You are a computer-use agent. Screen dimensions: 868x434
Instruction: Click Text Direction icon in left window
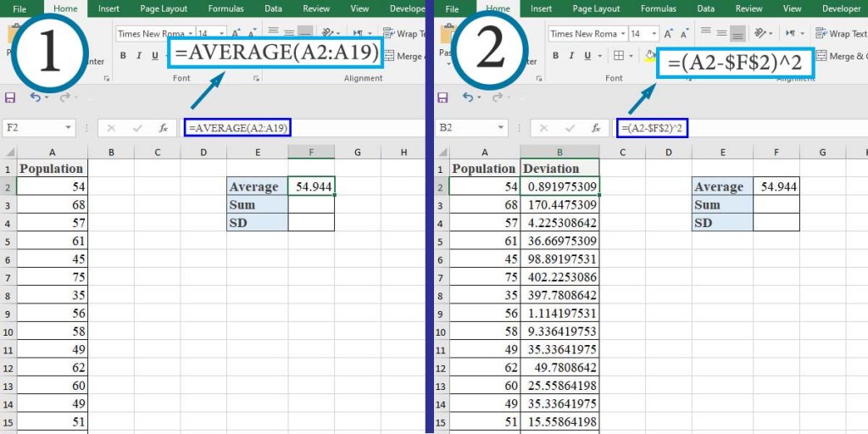(x=357, y=34)
